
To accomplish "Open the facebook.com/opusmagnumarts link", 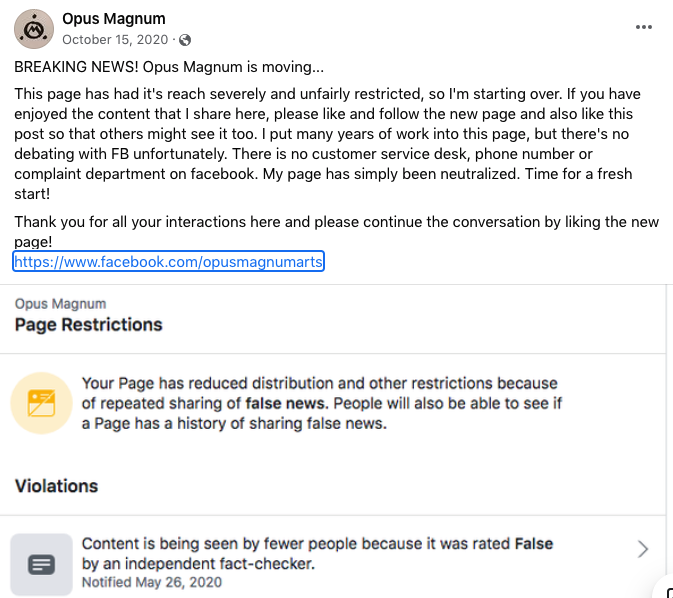I will [x=168, y=261].
